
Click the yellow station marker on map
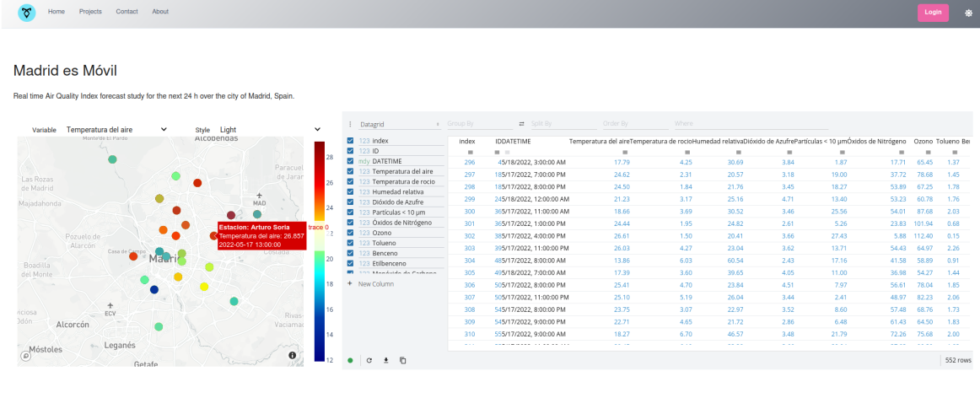204,287
